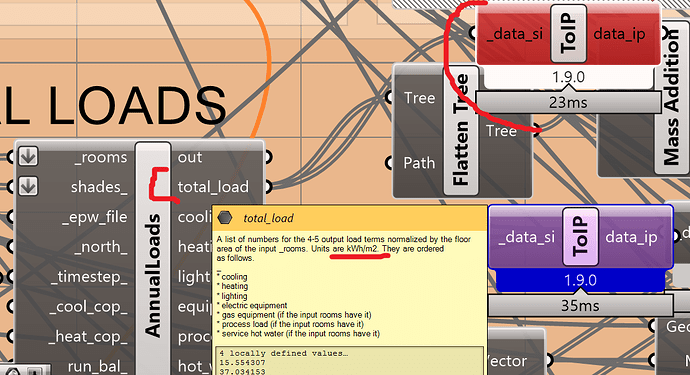Click the Flatten Tree component name bar
690x375 pixels.
coord(460,131)
